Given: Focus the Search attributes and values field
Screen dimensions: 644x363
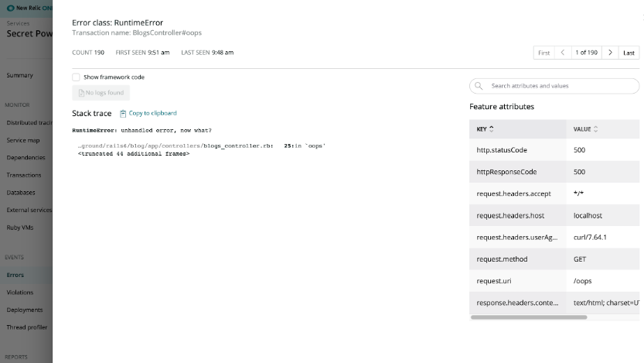Looking at the screenshot, I should pos(554,86).
